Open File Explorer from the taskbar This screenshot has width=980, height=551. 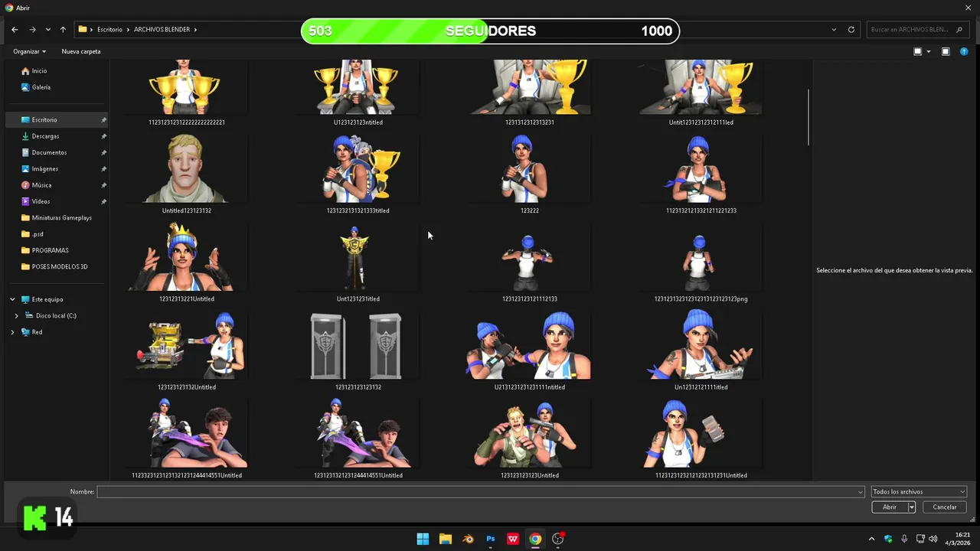(x=445, y=539)
